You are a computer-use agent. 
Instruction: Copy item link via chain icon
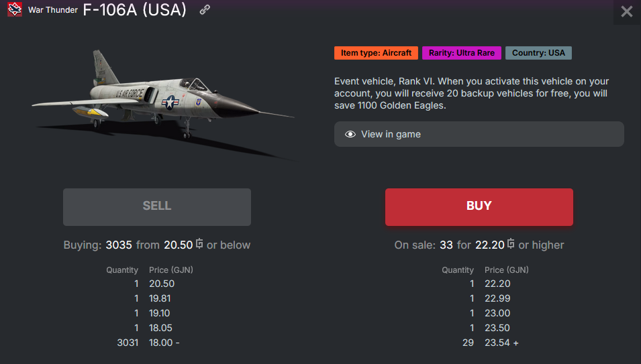(x=205, y=11)
